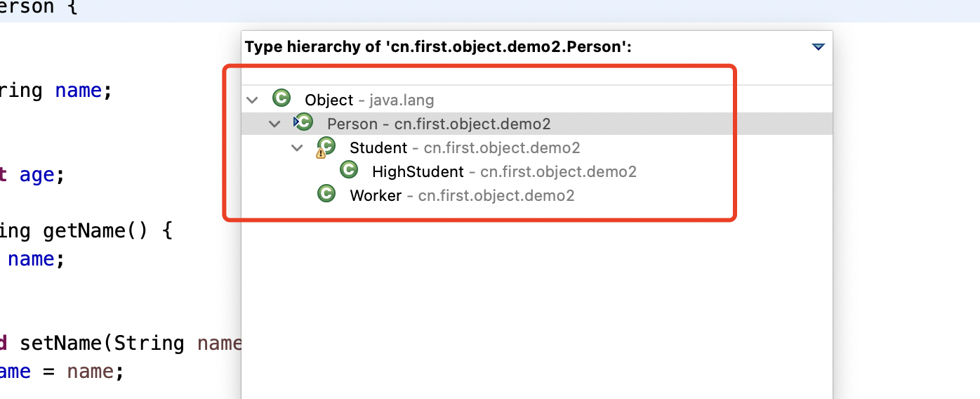
Task: Click the name field declaration in code
Action: coord(78,91)
